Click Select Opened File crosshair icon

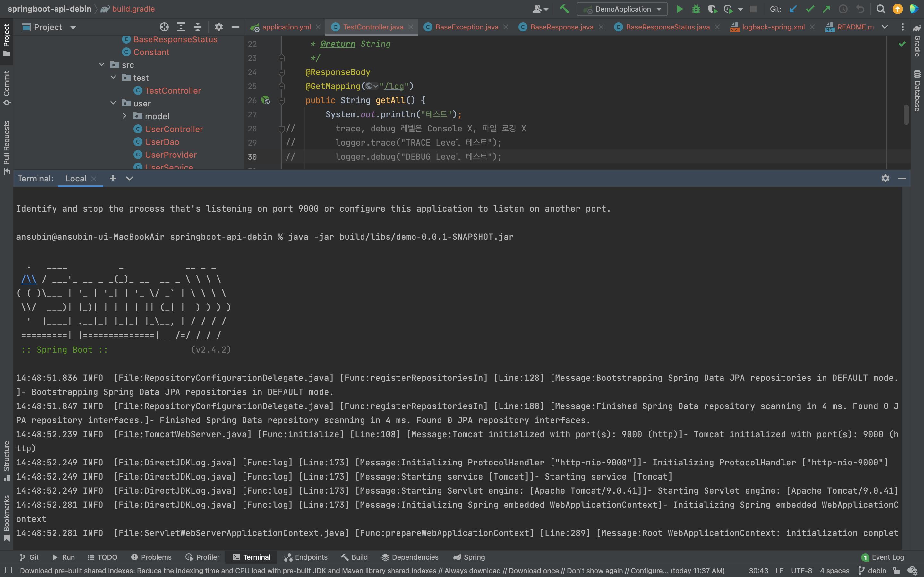point(164,27)
